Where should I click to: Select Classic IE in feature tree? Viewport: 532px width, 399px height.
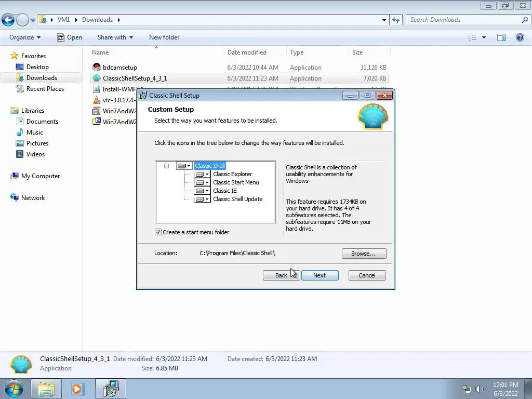(x=224, y=191)
